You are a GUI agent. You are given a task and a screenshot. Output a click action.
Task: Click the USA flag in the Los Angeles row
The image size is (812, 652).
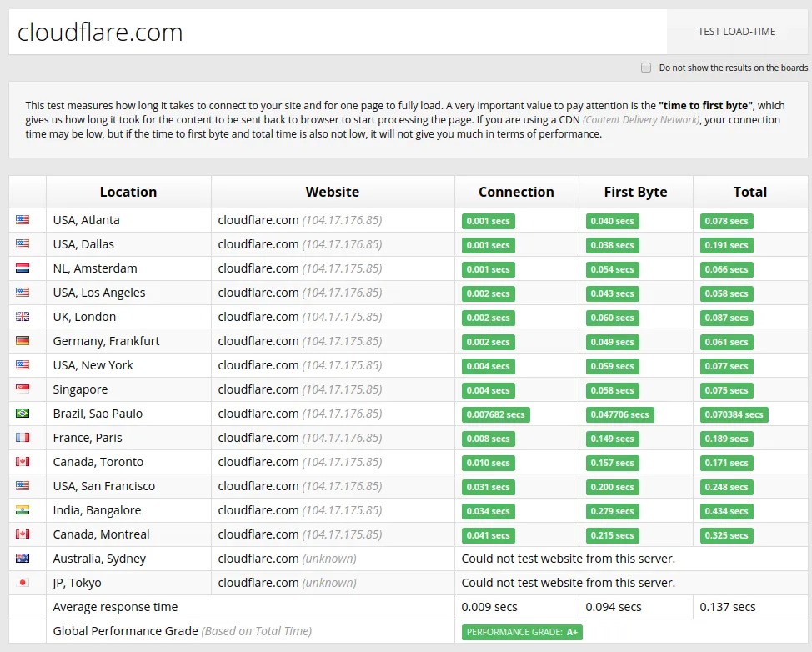coord(23,292)
